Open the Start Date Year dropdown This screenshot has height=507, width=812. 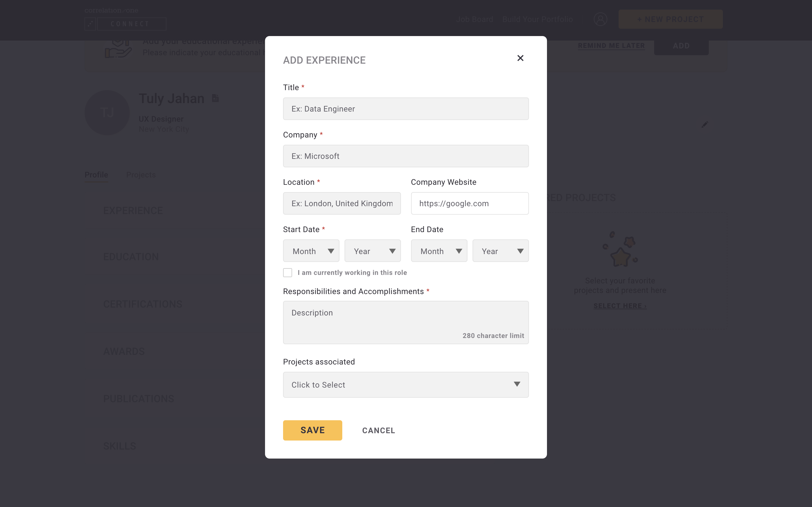point(372,251)
